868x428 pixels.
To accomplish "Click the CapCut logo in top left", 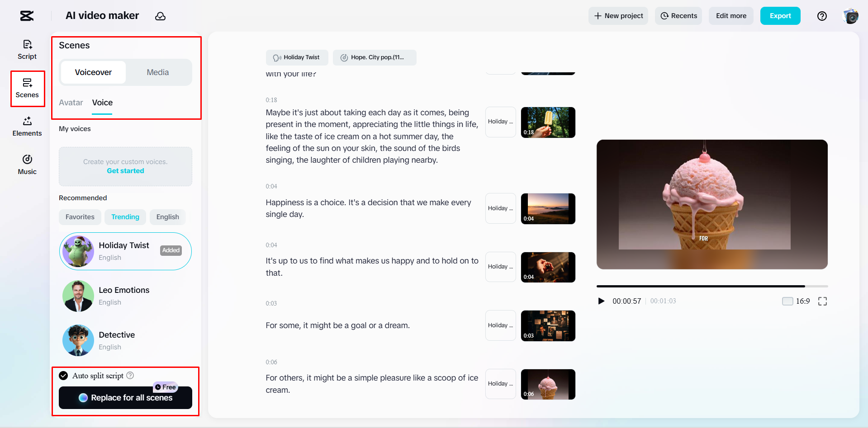I will pos(26,15).
